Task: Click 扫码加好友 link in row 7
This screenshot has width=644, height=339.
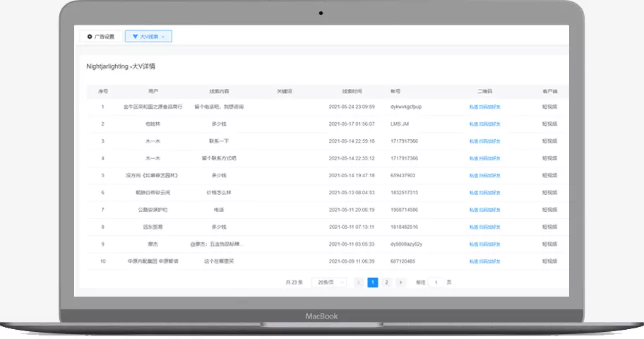Action: [x=489, y=210]
